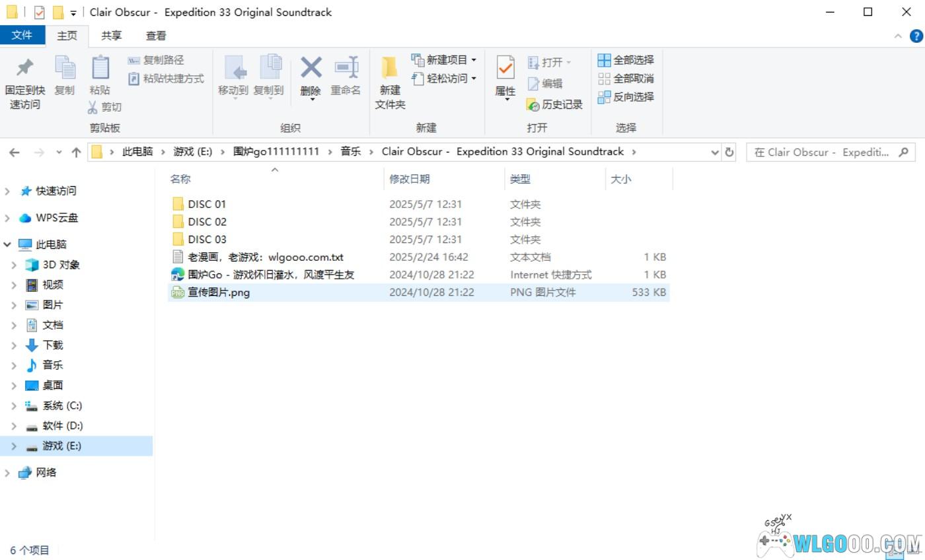
Task: Click the Delete red X icon
Action: [311, 67]
